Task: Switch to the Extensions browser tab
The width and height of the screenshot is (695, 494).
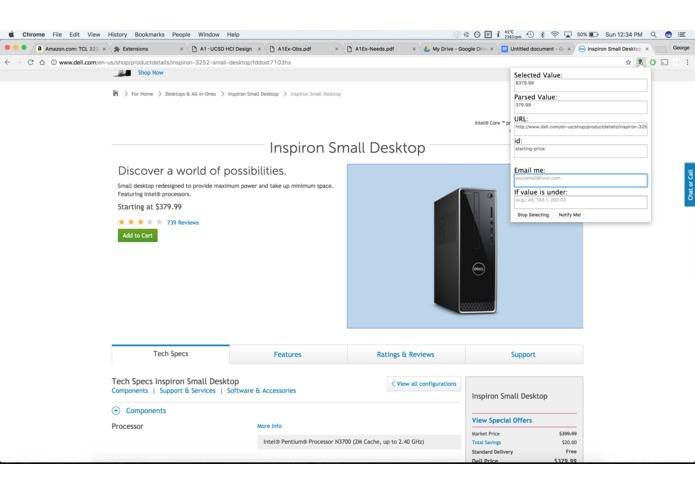Action: point(148,49)
